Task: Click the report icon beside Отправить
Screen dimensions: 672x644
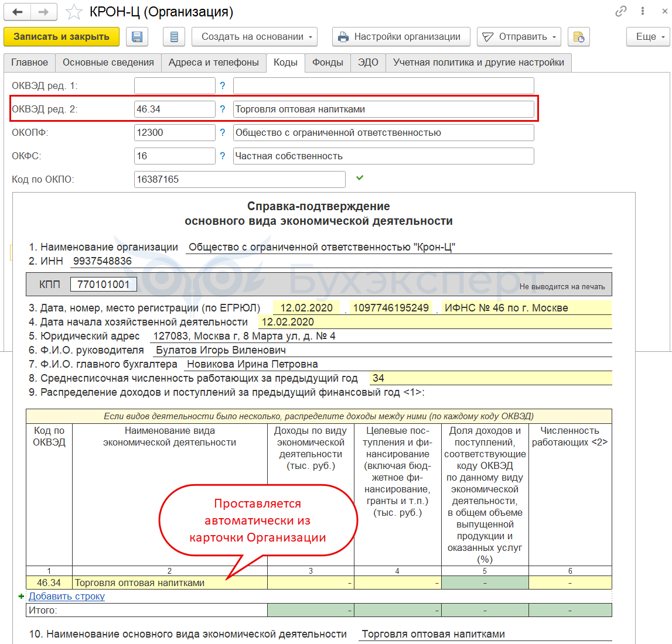Action: (x=579, y=37)
